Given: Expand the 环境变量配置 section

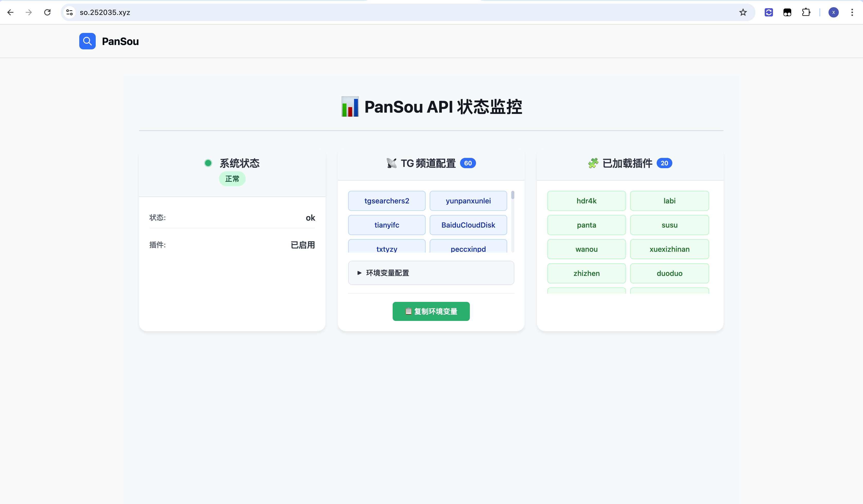Looking at the screenshot, I should tap(431, 273).
